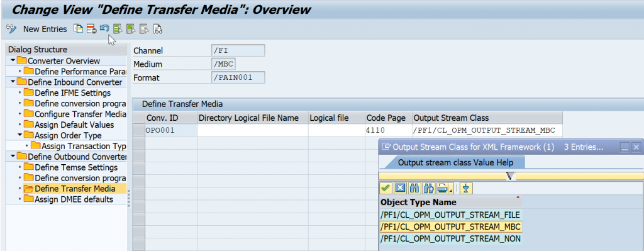644x251 pixels.
Task: Click the Print icon in value help
Action: click(442, 188)
